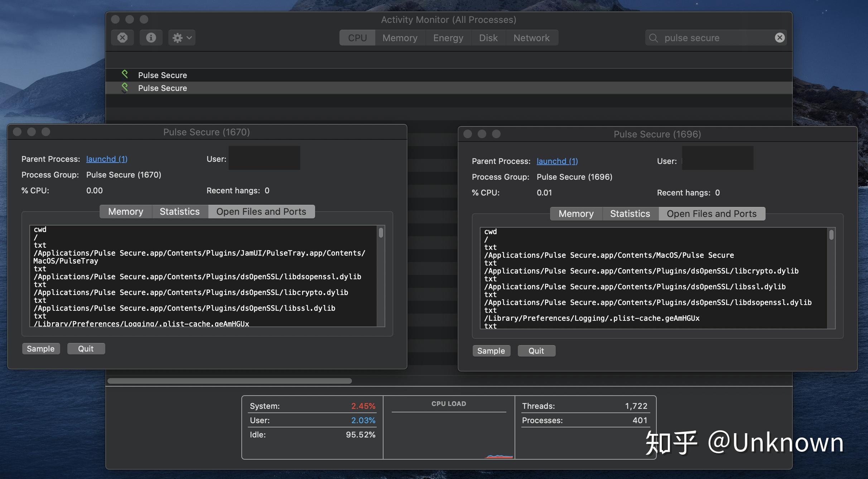Click the magnifier icon in the search field

click(653, 38)
